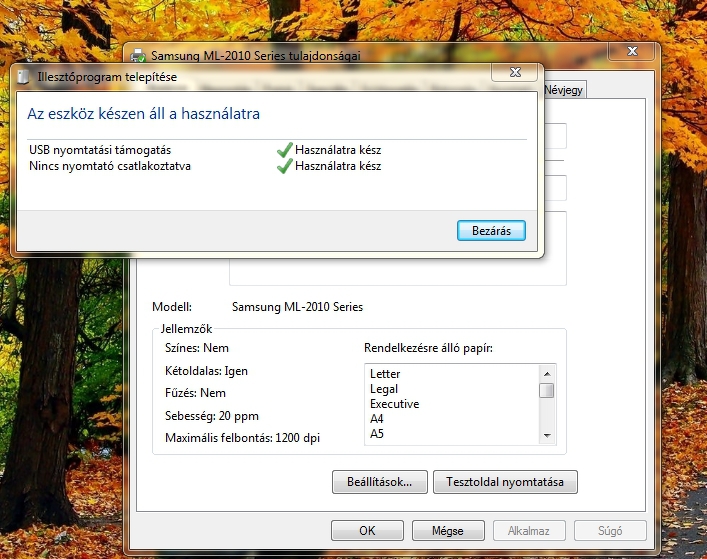Click the Színes: Nem label
The height and width of the screenshot is (559, 707).
[x=197, y=348]
